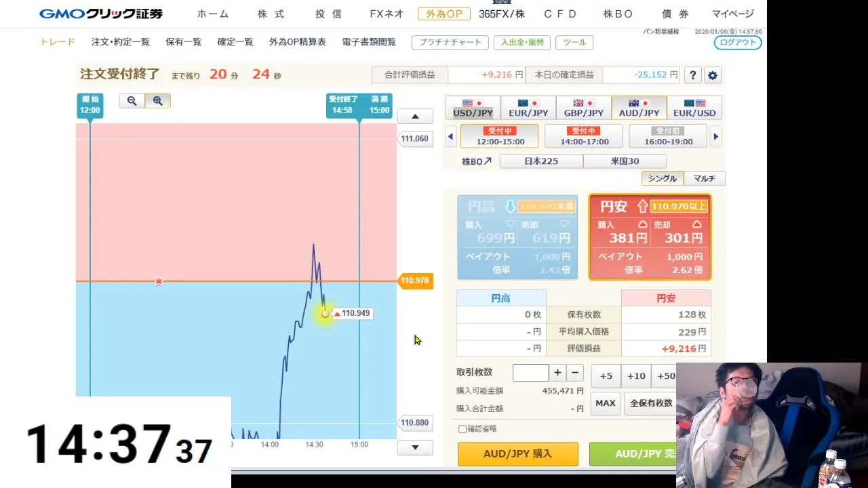This screenshot has width=868, height=488.
Task: Click the ログアウト button
Action: coord(738,42)
